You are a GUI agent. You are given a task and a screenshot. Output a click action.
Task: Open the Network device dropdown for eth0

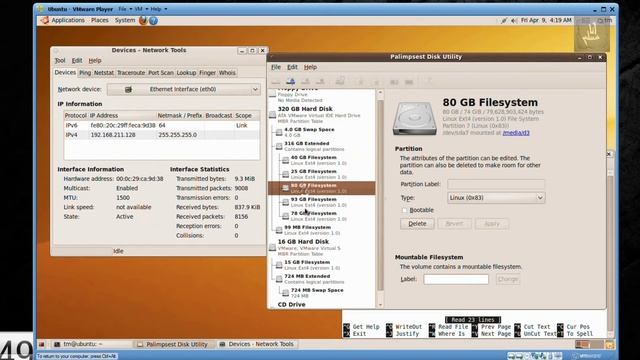click(184, 89)
